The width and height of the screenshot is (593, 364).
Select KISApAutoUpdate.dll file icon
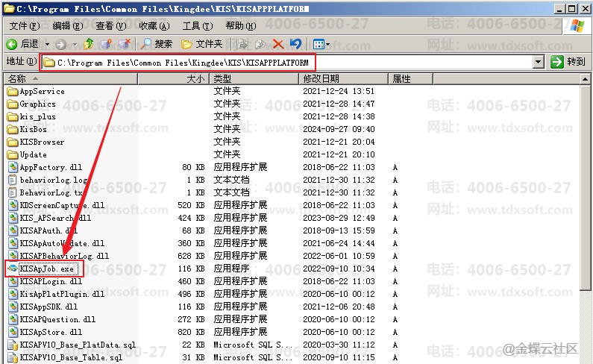click(x=13, y=243)
